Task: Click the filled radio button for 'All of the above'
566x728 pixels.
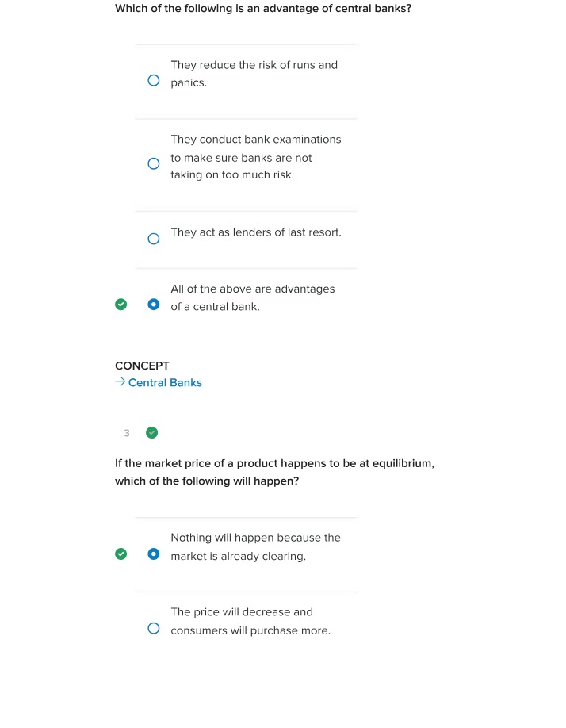Action: pyautogui.click(x=154, y=304)
